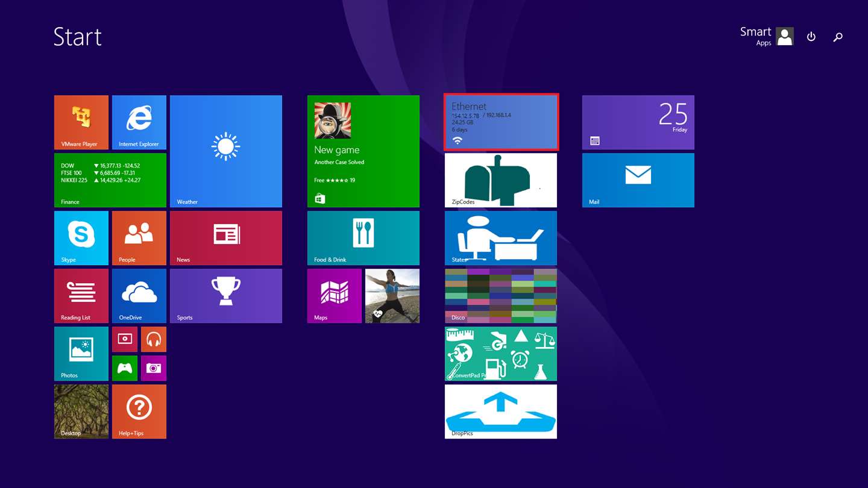The width and height of the screenshot is (868, 488).
Task: Open the Health & Fitness yoga photo tile
Action: click(x=392, y=296)
